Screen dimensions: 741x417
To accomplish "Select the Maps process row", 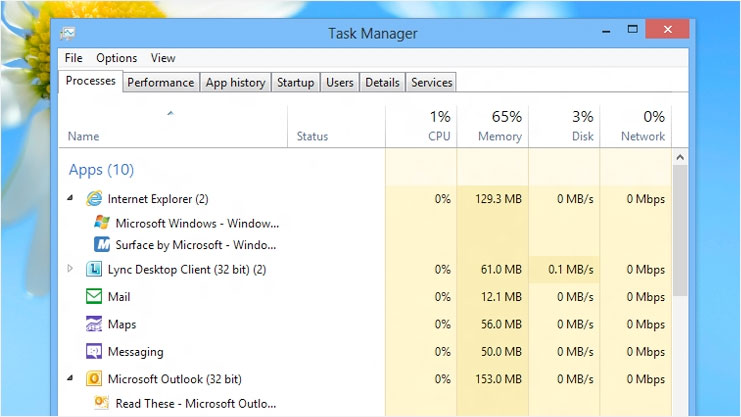I will click(x=365, y=324).
